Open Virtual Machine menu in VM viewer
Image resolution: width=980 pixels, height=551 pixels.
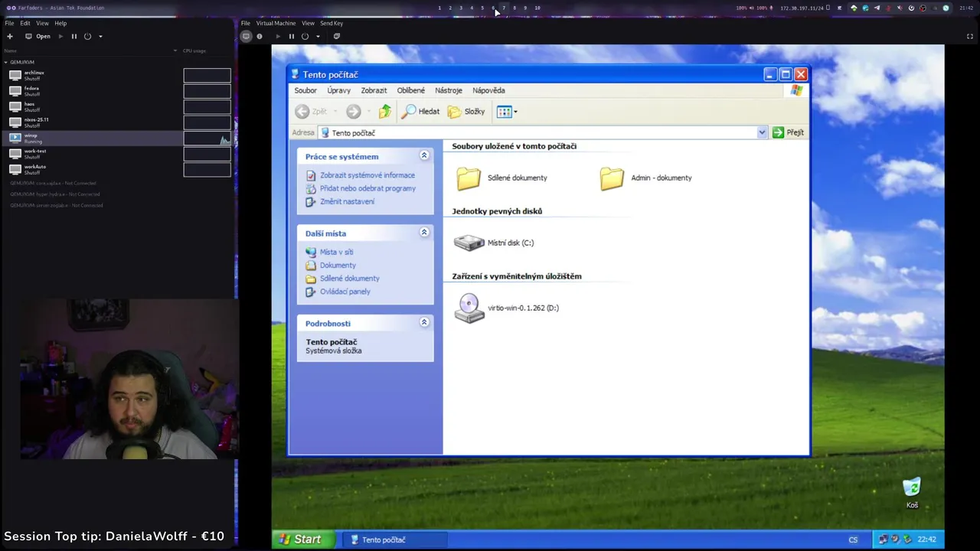[x=276, y=23]
